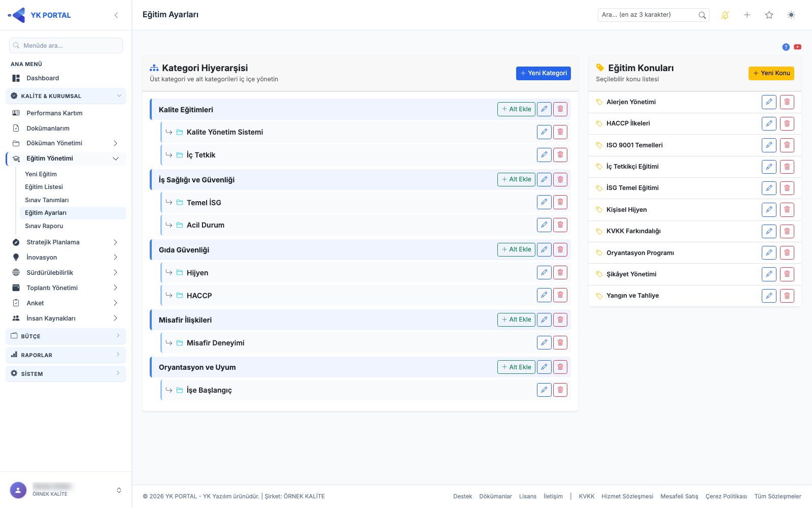Click the Yeni Kategori button
The width and height of the screenshot is (812, 508).
coord(544,73)
